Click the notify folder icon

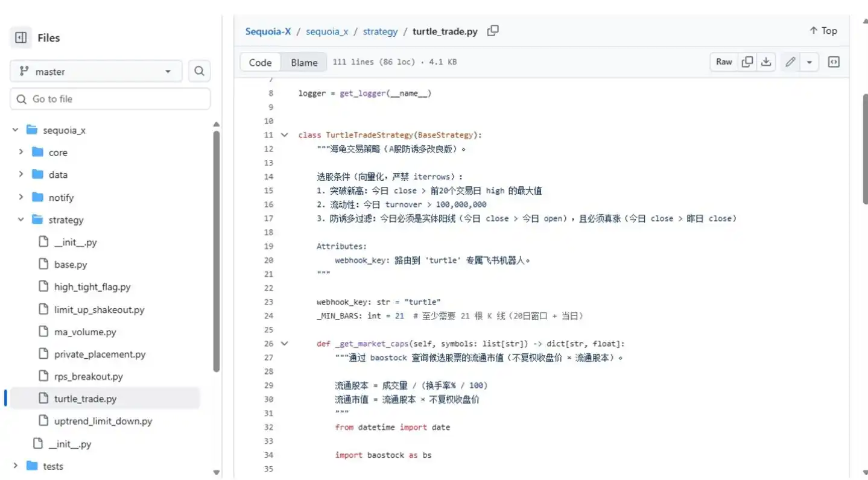point(37,197)
